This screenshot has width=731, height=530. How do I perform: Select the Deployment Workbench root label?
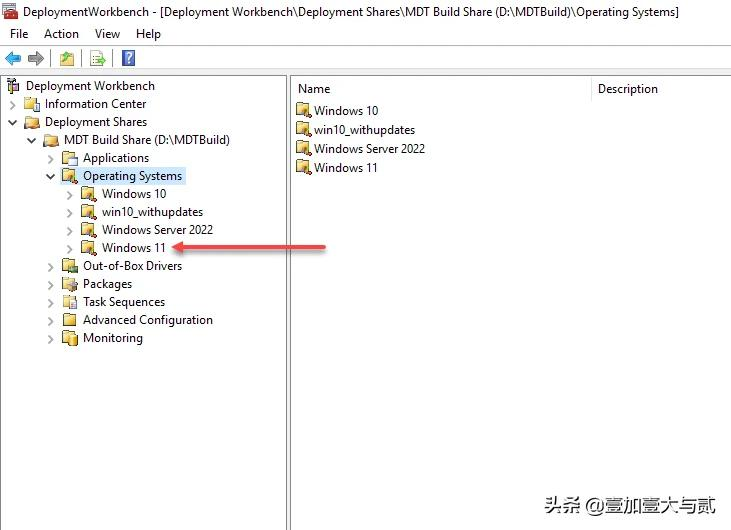tap(90, 86)
